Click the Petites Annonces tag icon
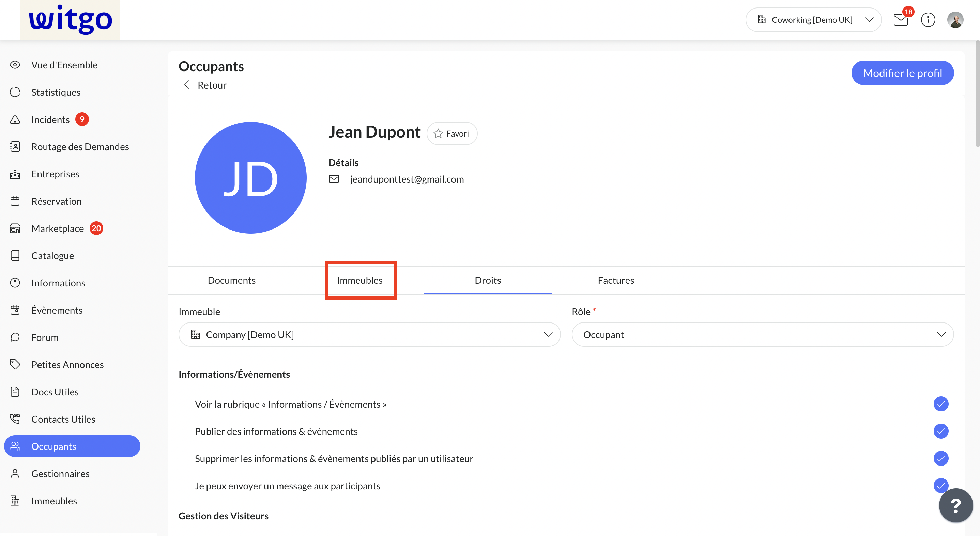Screen dimensions: 980x536 click(x=15, y=365)
